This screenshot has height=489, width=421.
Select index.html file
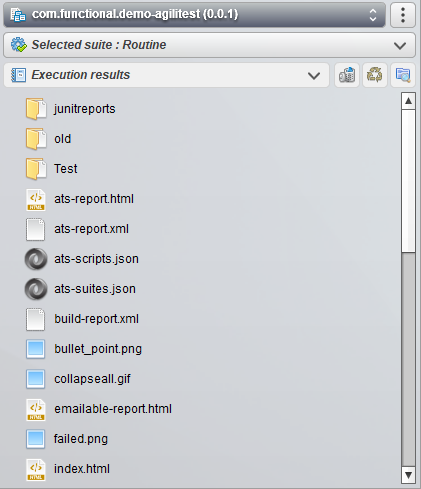tap(82, 469)
